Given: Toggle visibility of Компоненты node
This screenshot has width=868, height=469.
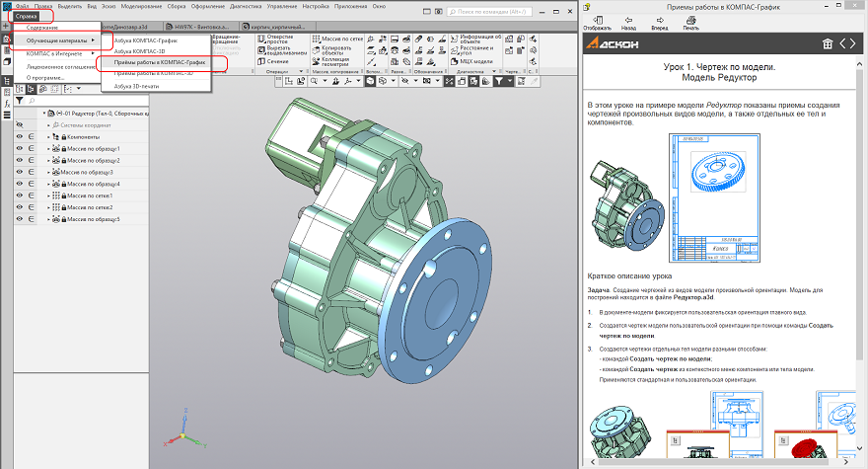Looking at the screenshot, I should click(20, 136).
